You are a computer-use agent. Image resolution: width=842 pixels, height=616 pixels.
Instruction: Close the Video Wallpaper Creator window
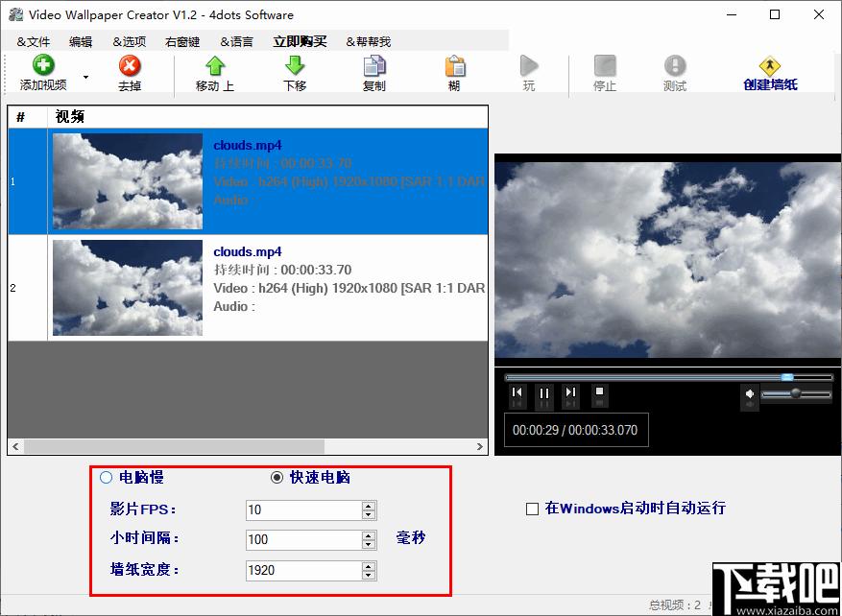coord(819,14)
